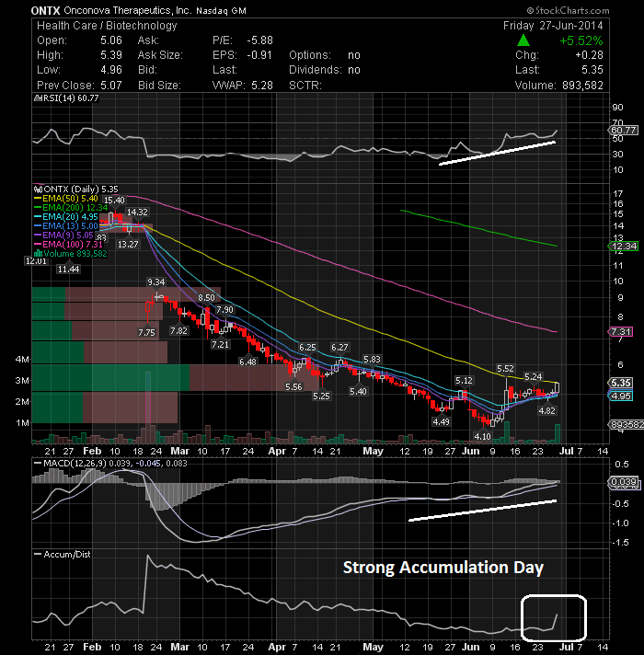Image resolution: width=644 pixels, height=655 pixels.
Task: Click the EMA(200) 12.34 legend entry
Action: (x=75, y=208)
